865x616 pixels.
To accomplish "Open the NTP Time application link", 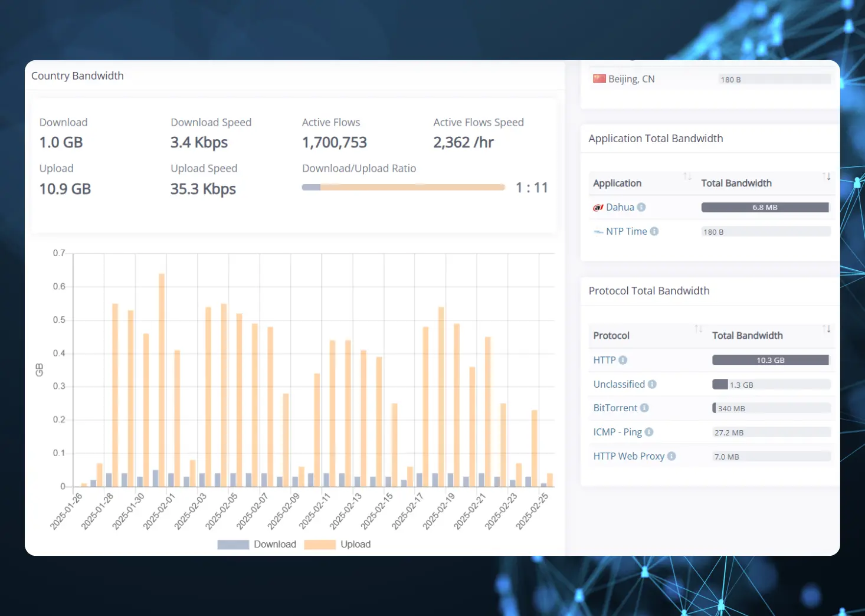I will point(626,231).
